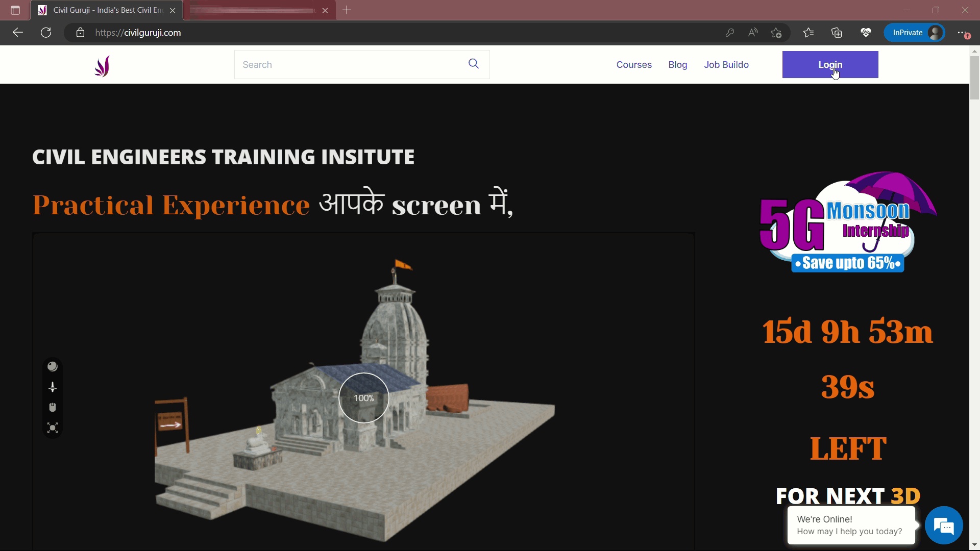Open the Browser essentials heart icon
The height and width of the screenshot is (551, 980).
(865, 33)
